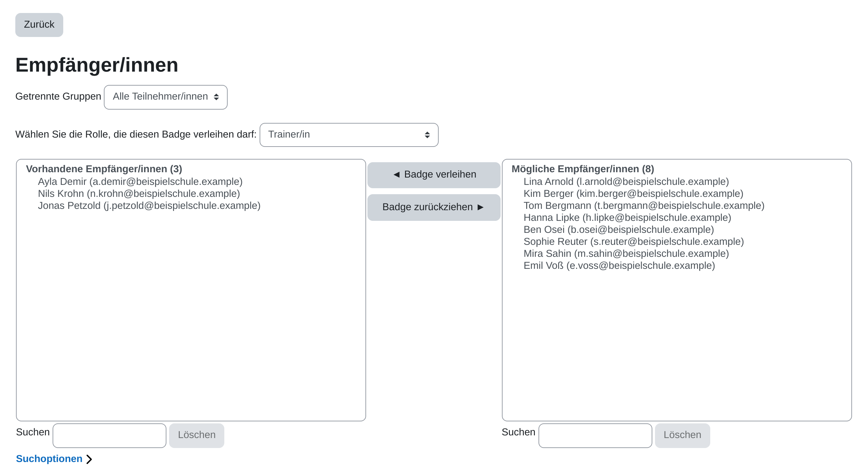Screen dimensions: 868x471
Task: Select Jonas Petzold in existing recipients
Action: pos(149,206)
